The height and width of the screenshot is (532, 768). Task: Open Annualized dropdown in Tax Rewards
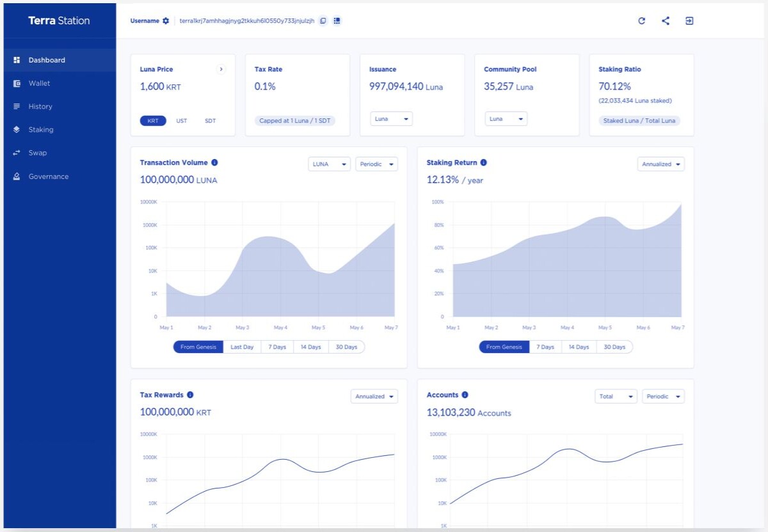374,396
